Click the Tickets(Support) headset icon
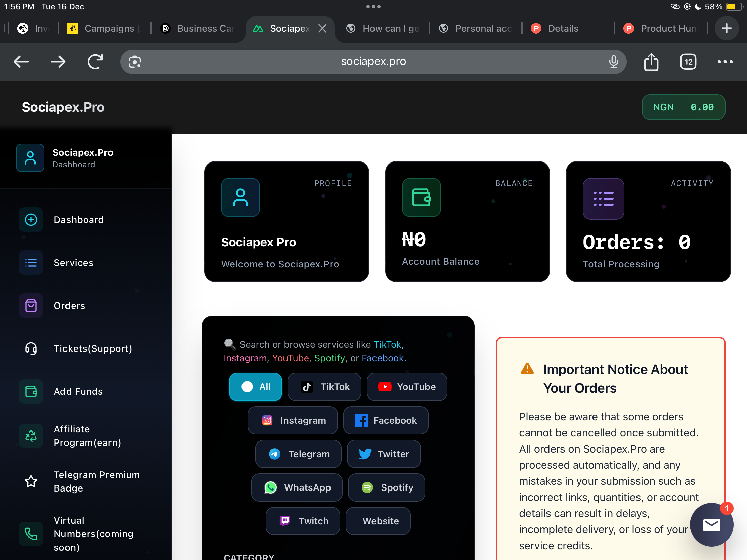 click(31, 348)
